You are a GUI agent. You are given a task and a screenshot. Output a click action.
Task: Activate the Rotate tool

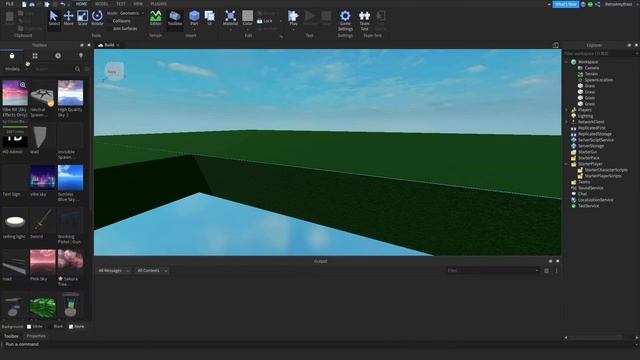[x=97, y=18]
